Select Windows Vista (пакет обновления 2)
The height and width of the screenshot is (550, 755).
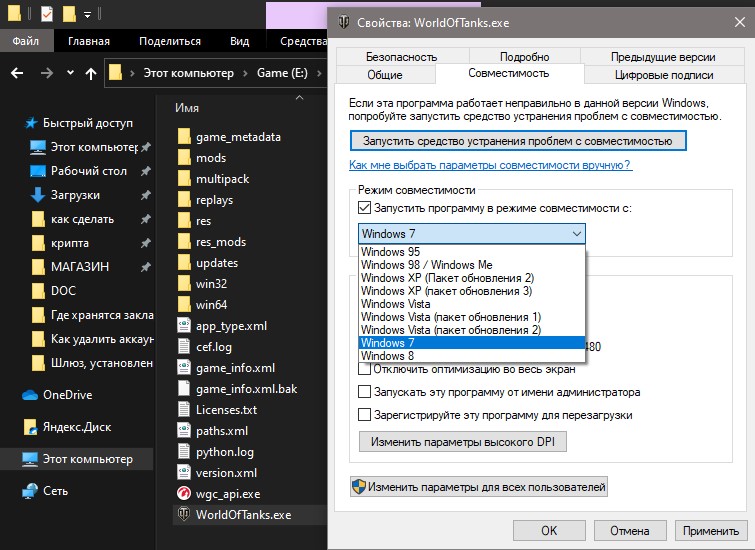pos(472,330)
